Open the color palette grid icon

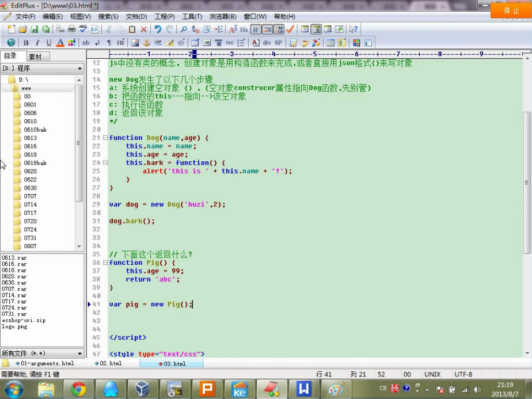[x=71, y=43]
